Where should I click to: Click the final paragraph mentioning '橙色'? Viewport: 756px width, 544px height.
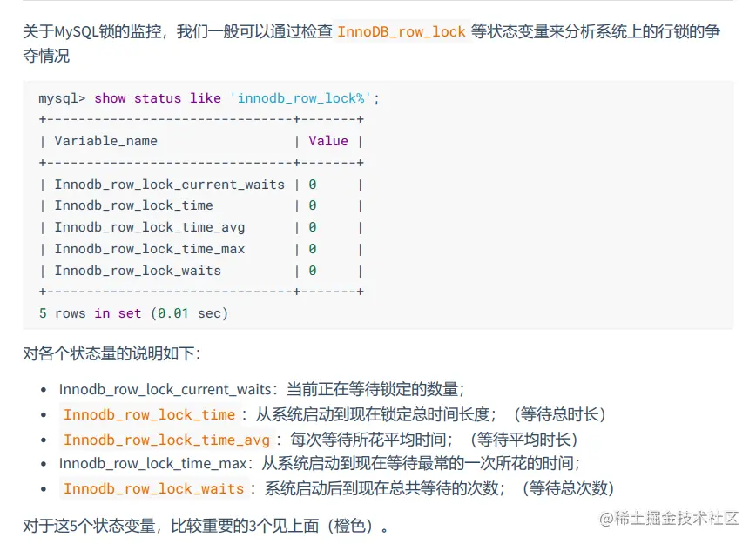pyautogui.click(x=207, y=526)
